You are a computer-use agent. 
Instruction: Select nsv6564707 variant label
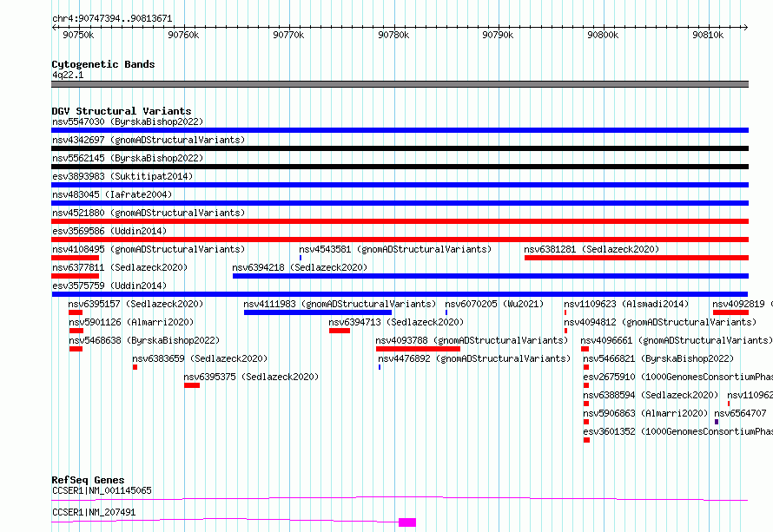coord(741,413)
